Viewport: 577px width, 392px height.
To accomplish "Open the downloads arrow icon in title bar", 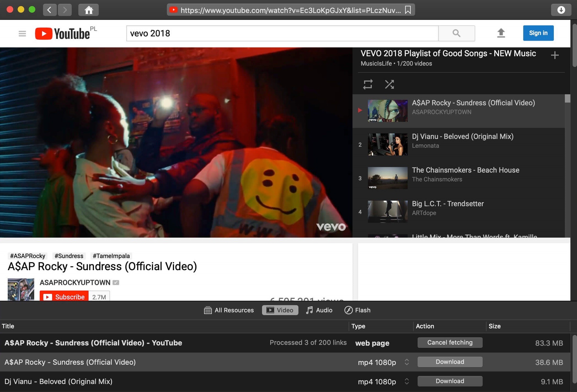I will coord(561,10).
